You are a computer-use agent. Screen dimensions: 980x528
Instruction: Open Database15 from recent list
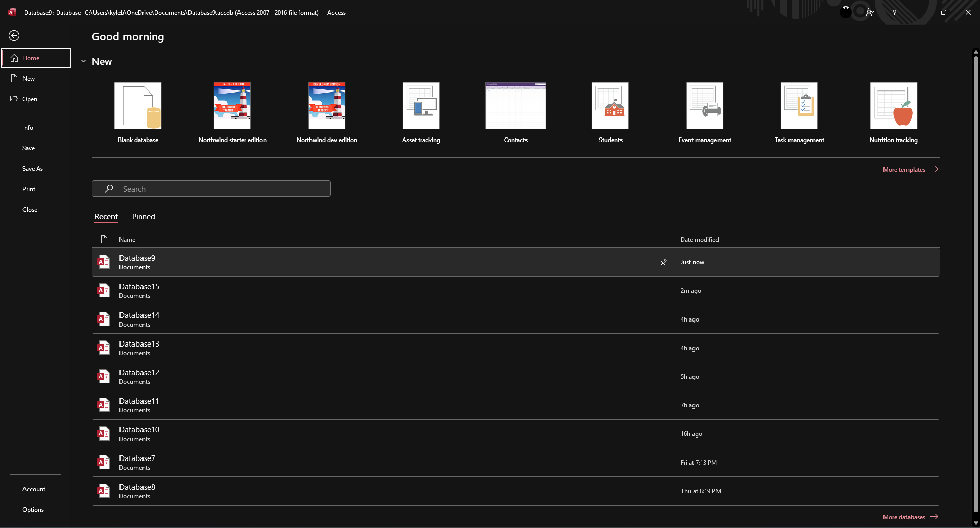tap(516, 290)
